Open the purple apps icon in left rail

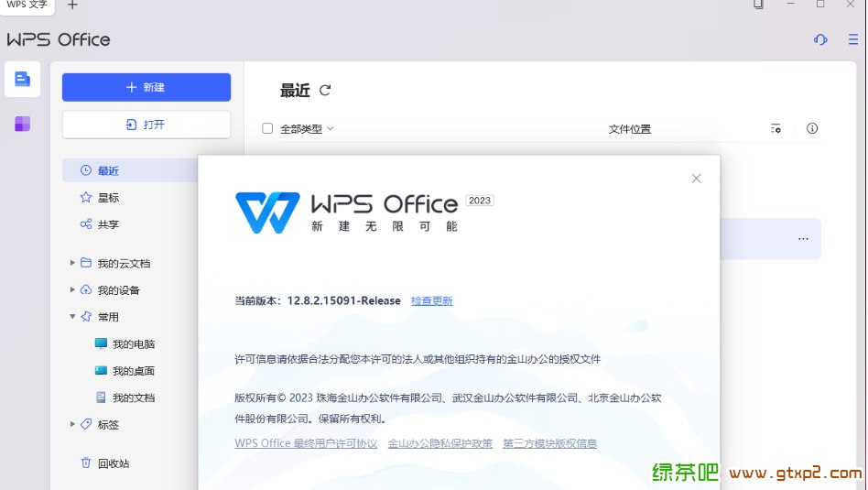click(22, 124)
